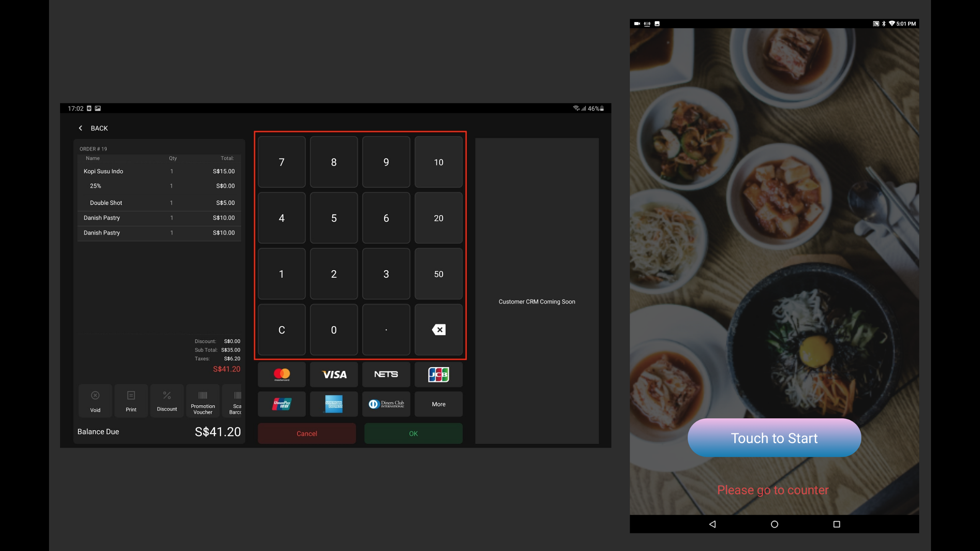Select the NETS payment icon
This screenshot has width=980, height=551.
386,374
